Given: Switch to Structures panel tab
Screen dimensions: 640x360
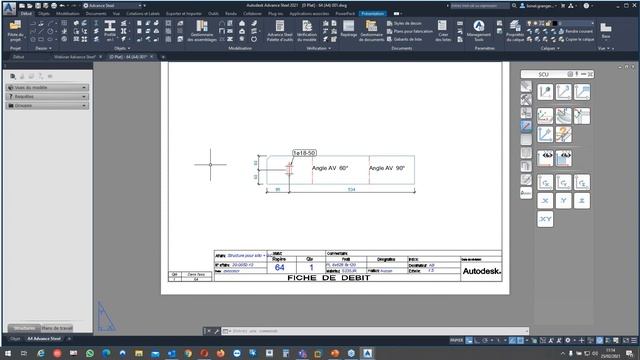Looking at the screenshot, I should click(x=24, y=328).
